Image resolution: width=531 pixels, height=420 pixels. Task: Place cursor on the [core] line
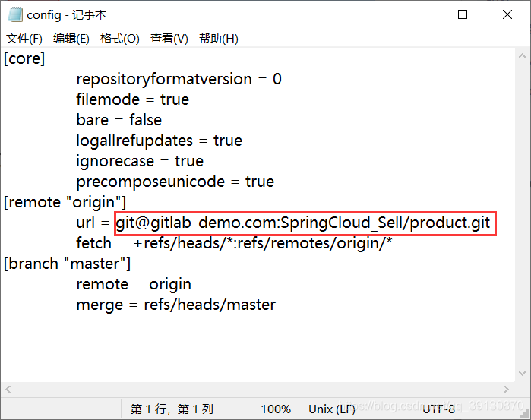[x=24, y=59]
